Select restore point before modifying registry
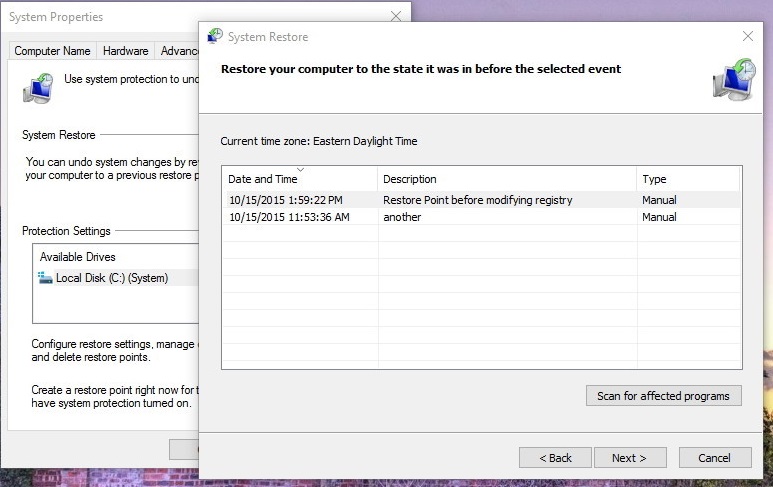 point(480,200)
